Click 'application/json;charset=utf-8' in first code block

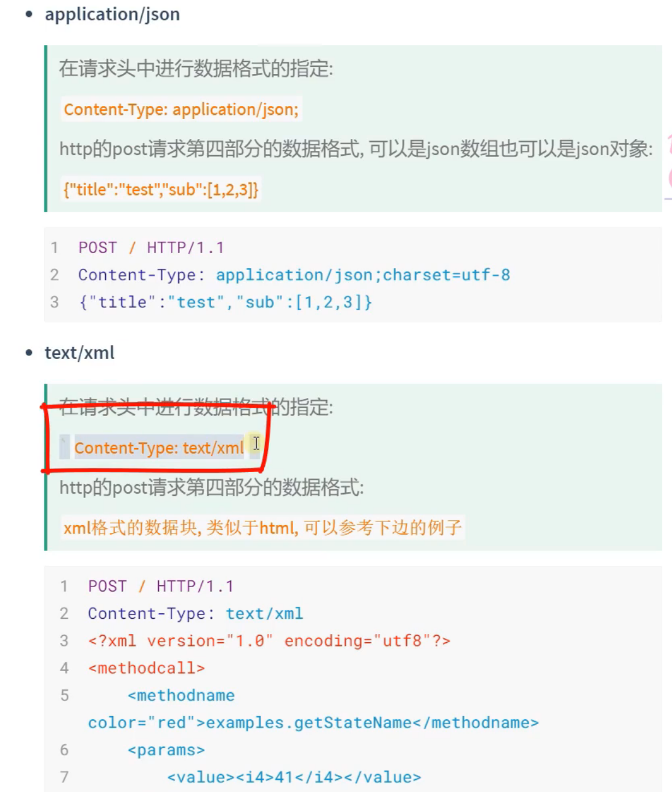coord(363,275)
